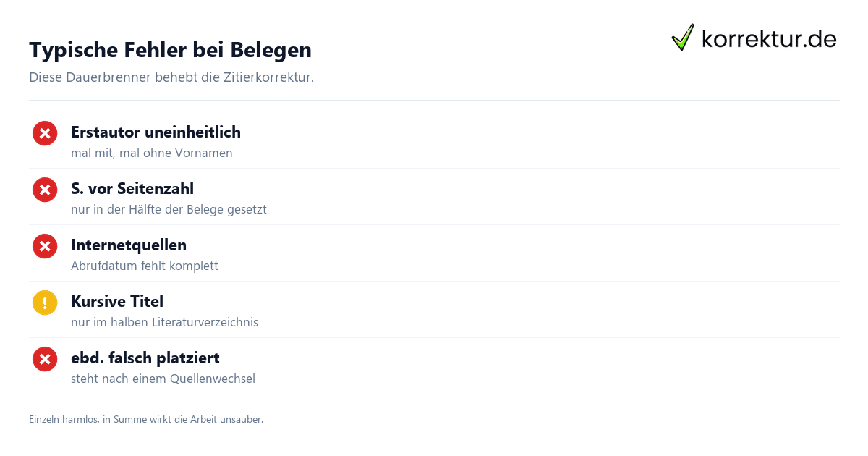Select the S. vor Seitenzahl heading

132,189
